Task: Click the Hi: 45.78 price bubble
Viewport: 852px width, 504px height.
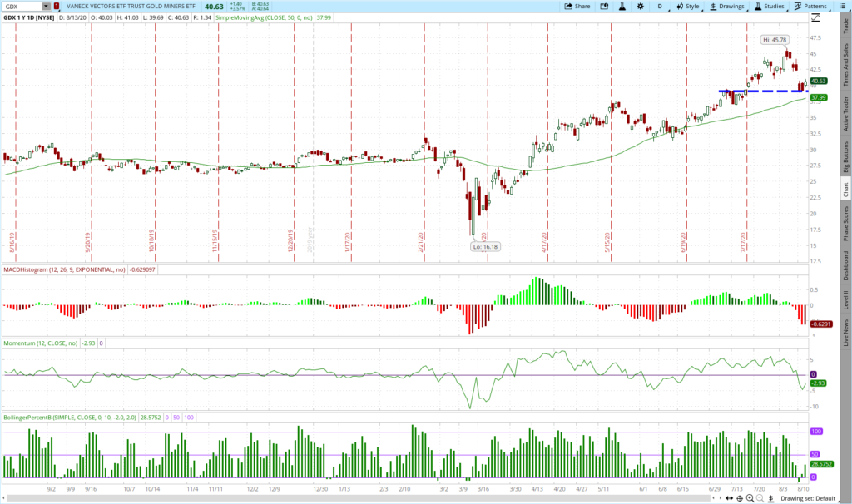Action: pos(775,40)
